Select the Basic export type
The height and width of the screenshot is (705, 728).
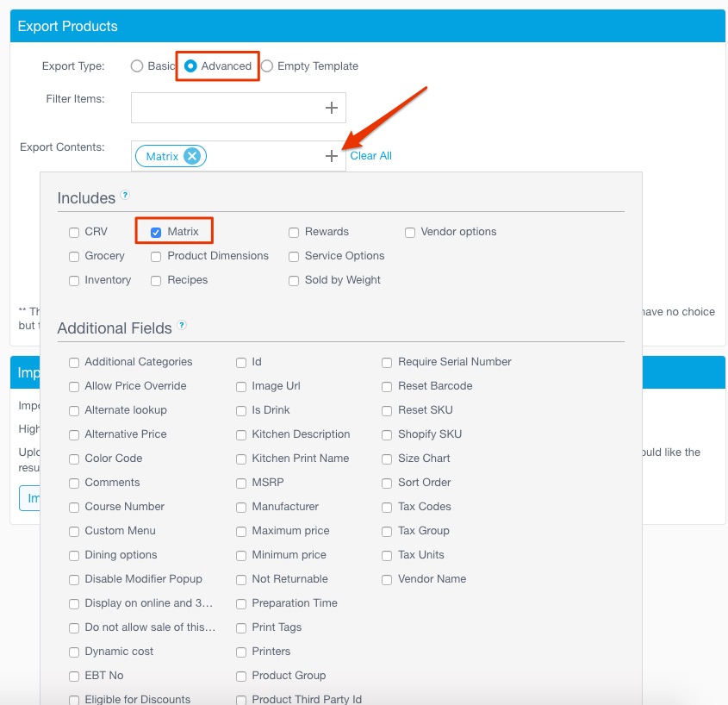click(136, 66)
